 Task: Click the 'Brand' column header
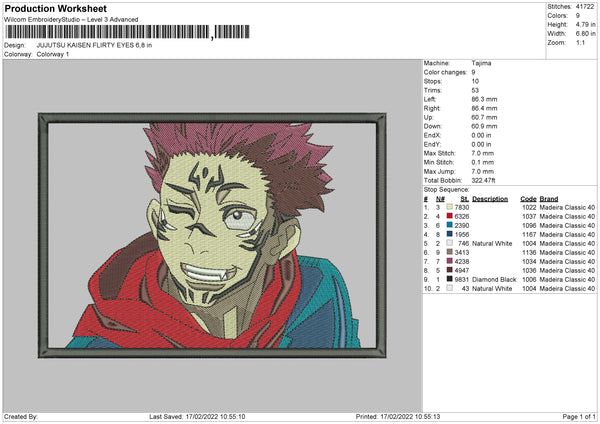[549, 199]
